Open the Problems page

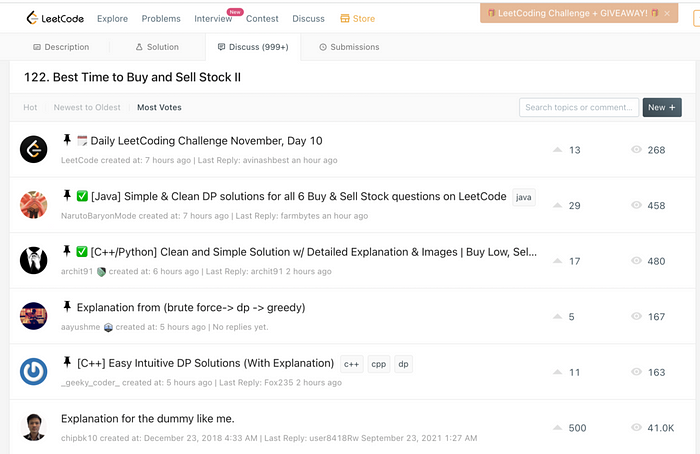(161, 19)
